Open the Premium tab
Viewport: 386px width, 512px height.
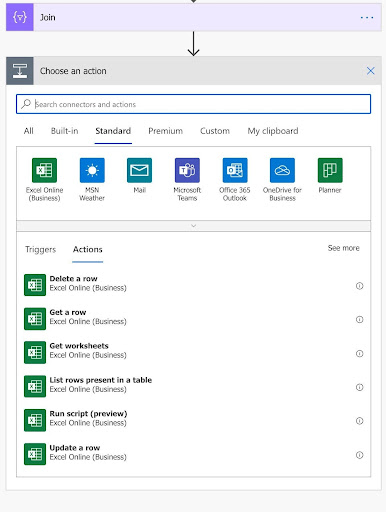coord(165,131)
